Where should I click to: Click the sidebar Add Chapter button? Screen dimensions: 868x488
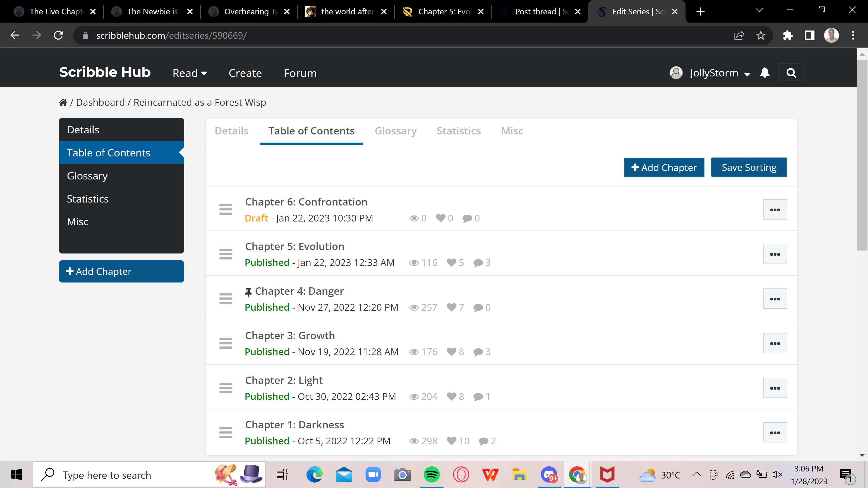[x=121, y=271]
